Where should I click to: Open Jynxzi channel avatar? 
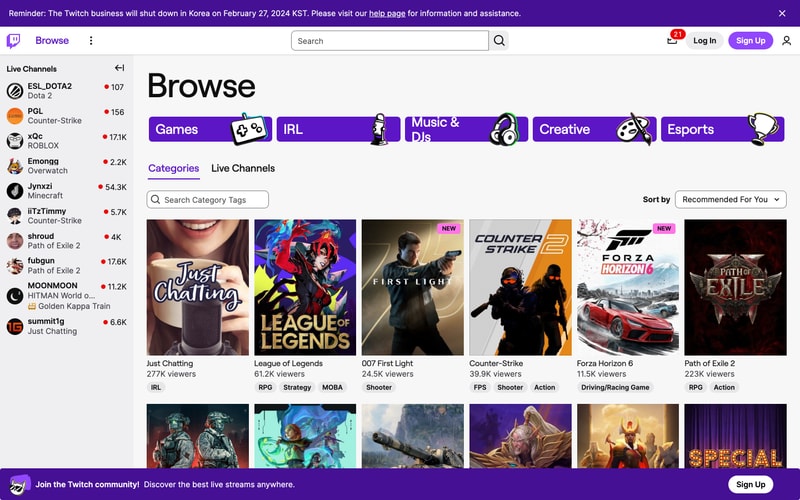tap(15, 191)
